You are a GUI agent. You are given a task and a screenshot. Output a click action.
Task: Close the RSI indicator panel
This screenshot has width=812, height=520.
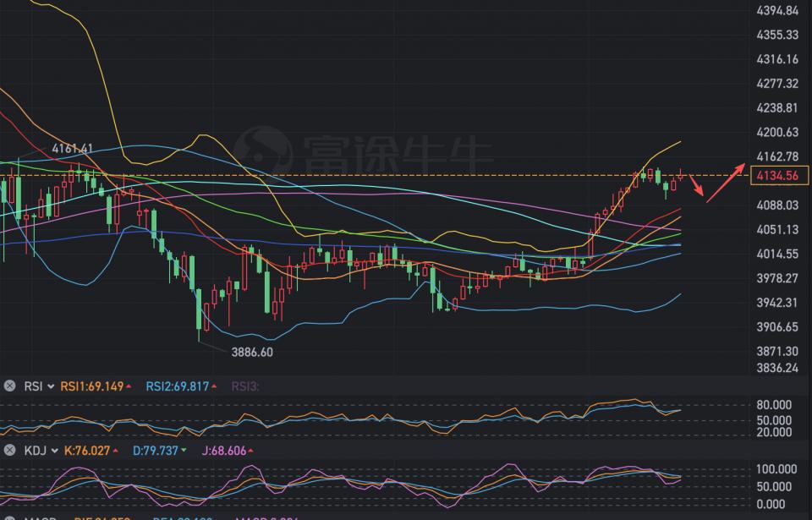(x=10, y=386)
